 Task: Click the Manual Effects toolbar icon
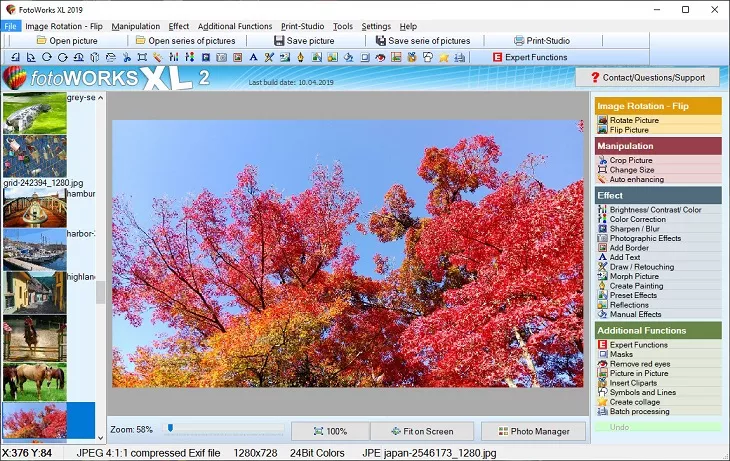[349, 57]
